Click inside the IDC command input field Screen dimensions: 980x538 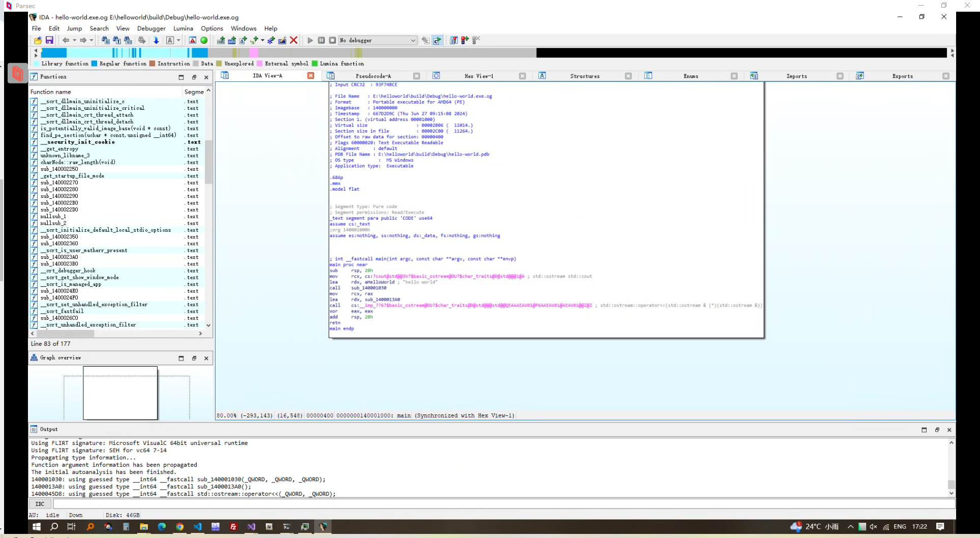pos(503,504)
